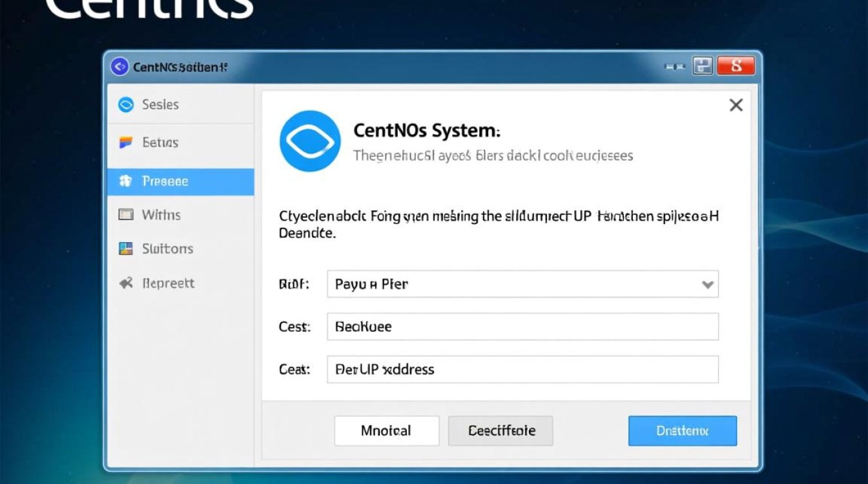Close the window using the red button
This screenshot has height=484, width=868.
pyautogui.click(x=736, y=66)
